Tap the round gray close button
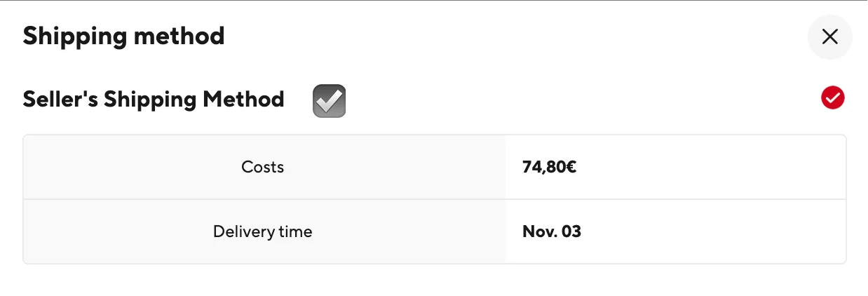Screen dimensions: 868x296 [x=830, y=36]
